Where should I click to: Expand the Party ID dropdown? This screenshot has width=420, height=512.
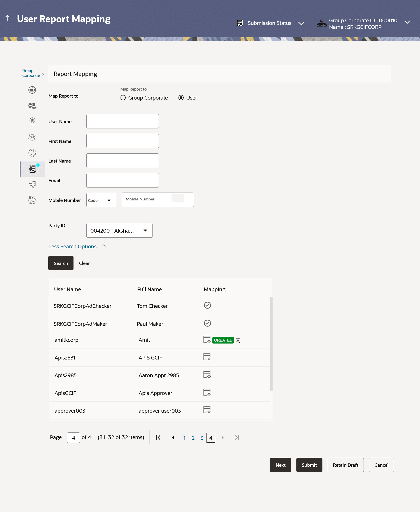119,230
